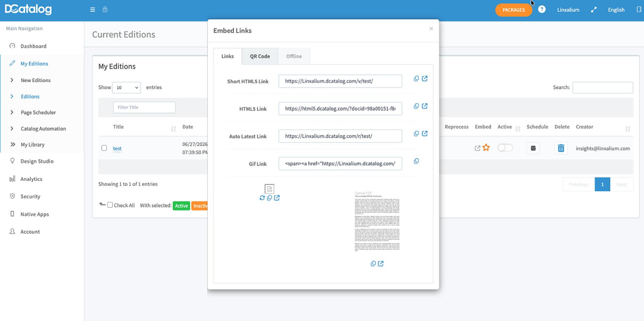Screen dimensions: 644x321
Task: Go to Analytics in sidebar
Action: coord(31,179)
